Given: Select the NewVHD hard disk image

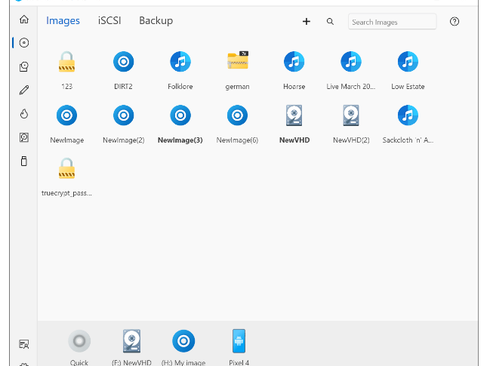Looking at the screenshot, I should pos(294,124).
